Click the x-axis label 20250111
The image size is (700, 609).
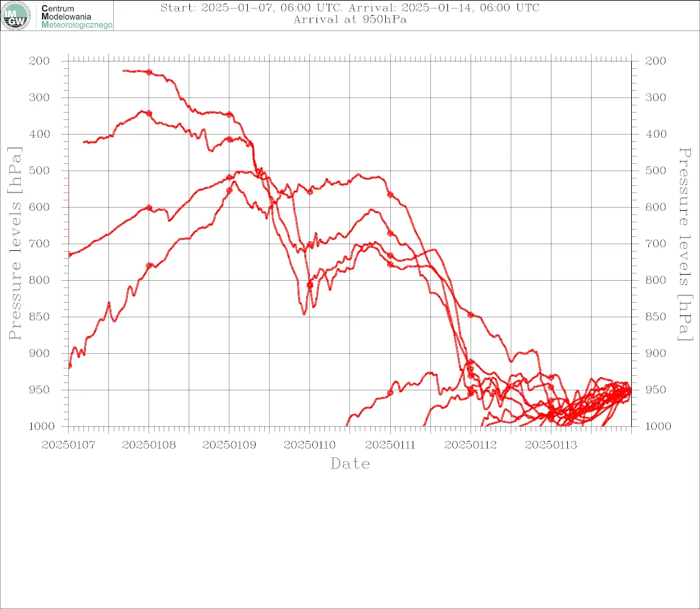(390, 445)
